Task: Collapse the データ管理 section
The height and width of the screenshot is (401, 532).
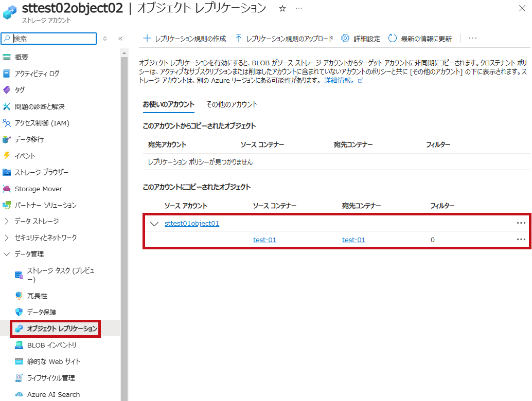Action: (x=7, y=254)
